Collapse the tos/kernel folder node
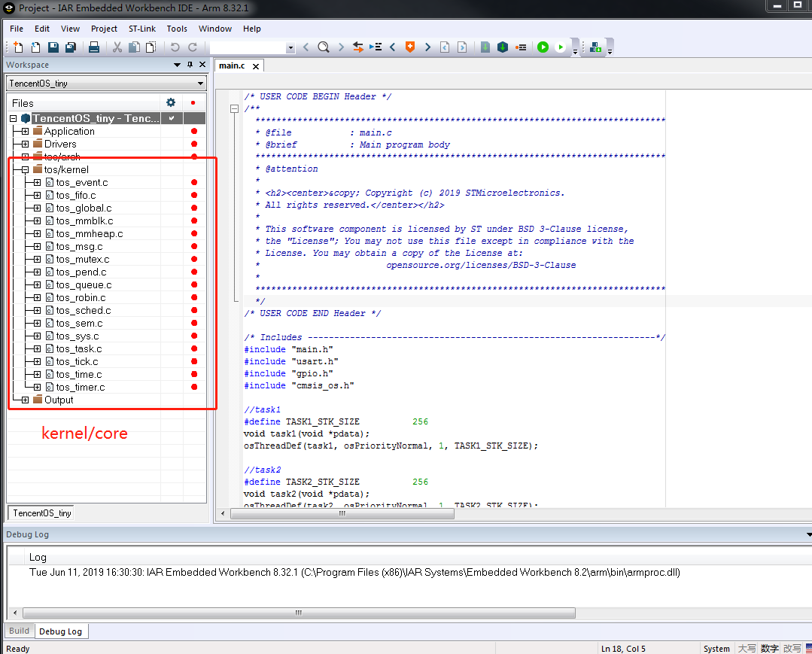 click(25, 169)
